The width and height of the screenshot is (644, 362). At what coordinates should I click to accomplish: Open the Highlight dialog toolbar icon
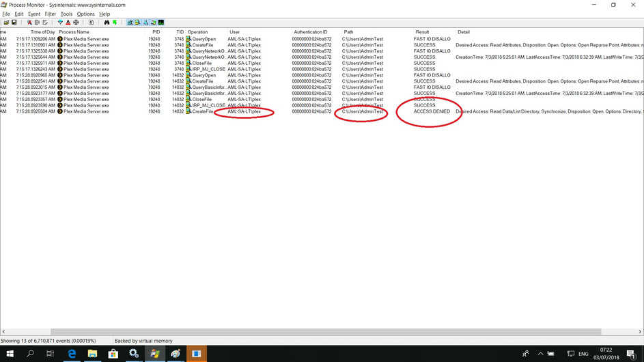pos(68,23)
